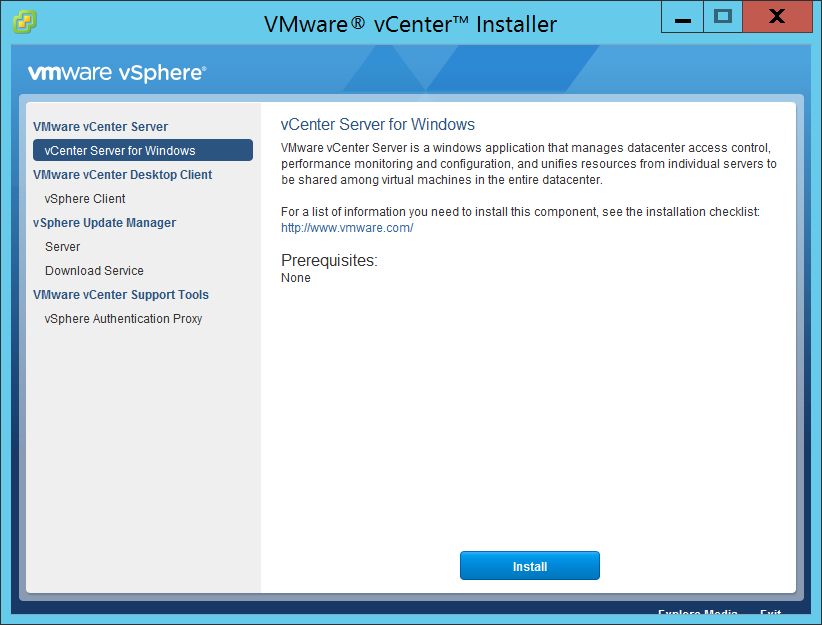Click the Prerequisites heading
The height and width of the screenshot is (625, 822).
[x=329, y=261]
